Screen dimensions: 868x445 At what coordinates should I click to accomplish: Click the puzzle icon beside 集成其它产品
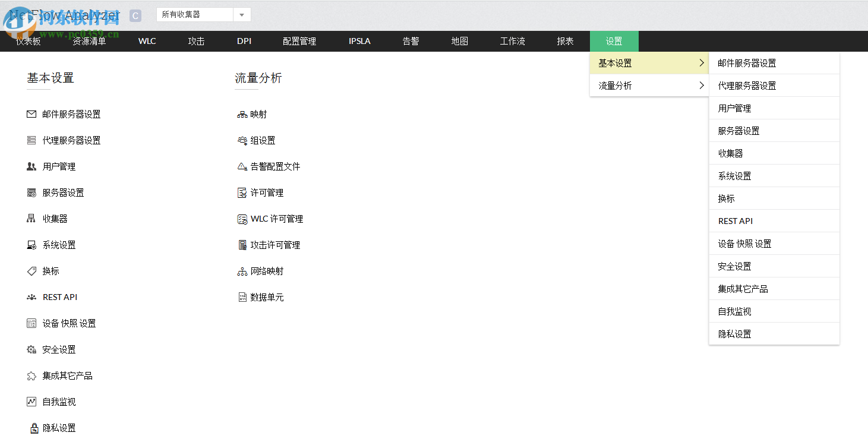tap(31, 375)
